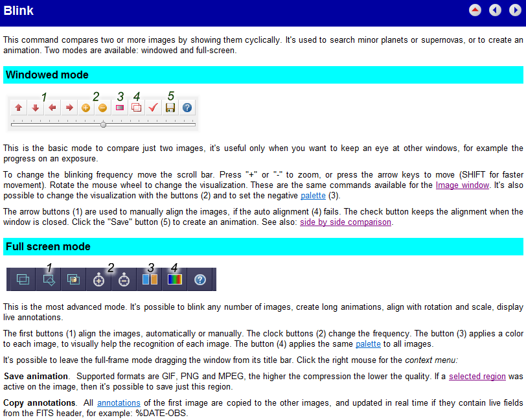Click the Full screen mode section heading
Image resolution: width=526 pixels, height=420 pixels.
48,246
